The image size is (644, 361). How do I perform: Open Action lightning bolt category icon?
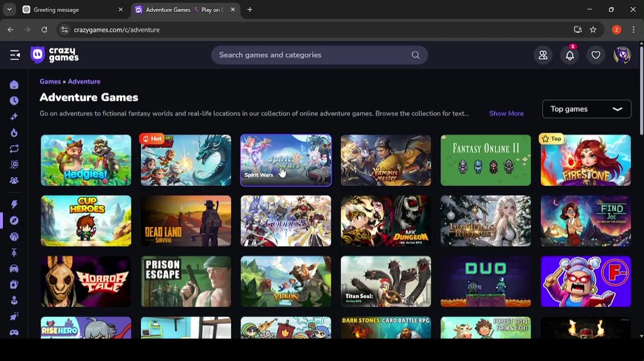pyautogui.click(x=14, y=204)
